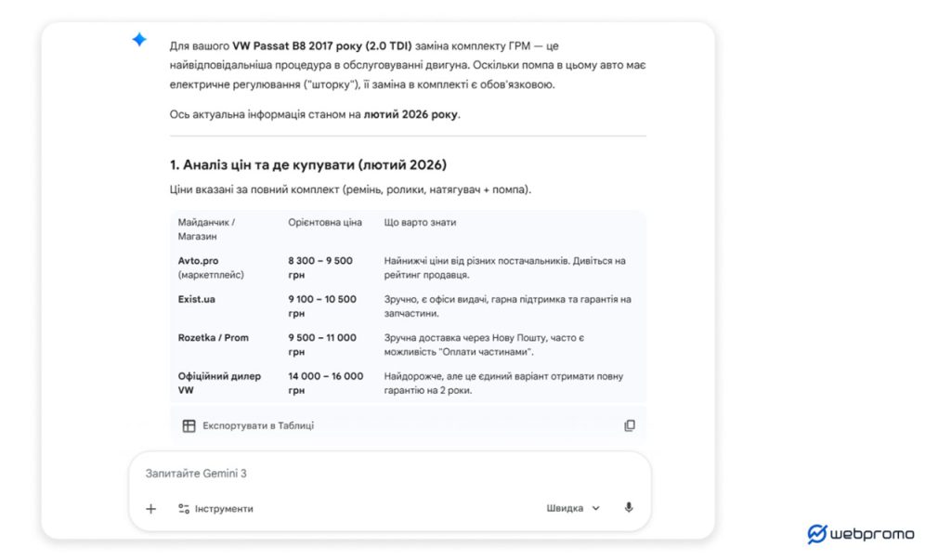The width and height of the screenshot is (951, 560).
Task: Expand the Швидка model dropdown
Action: [x=573, y=508]
